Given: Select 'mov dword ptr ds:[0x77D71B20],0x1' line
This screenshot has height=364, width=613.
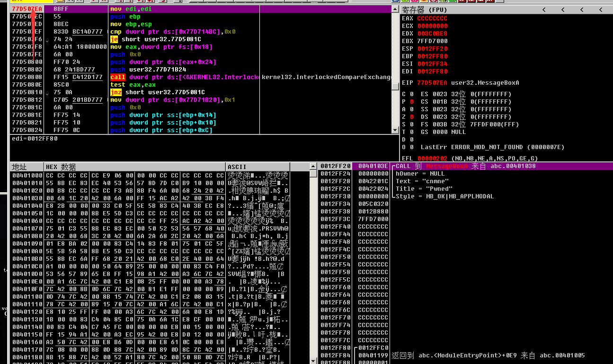Looking at the screenshot, I should click(173, 100).
